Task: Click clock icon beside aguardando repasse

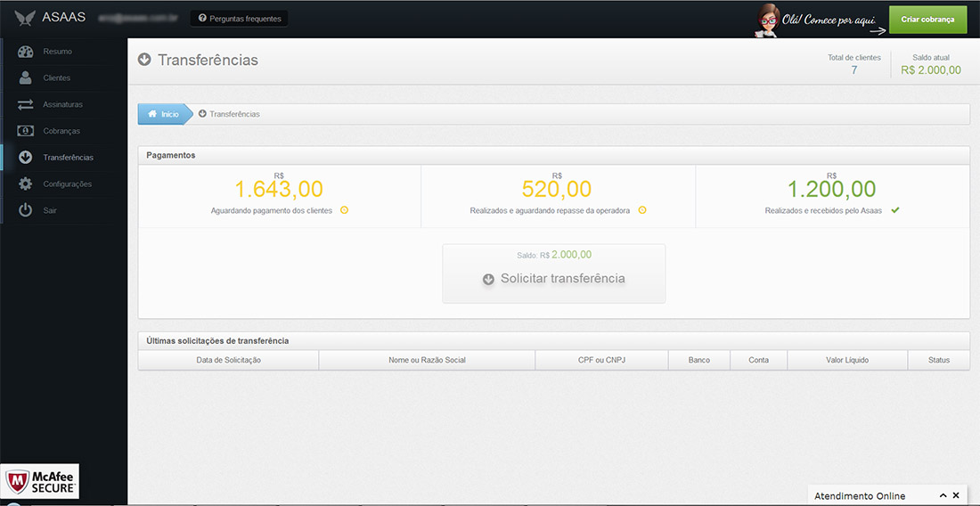Action: [x=641, y=210]
